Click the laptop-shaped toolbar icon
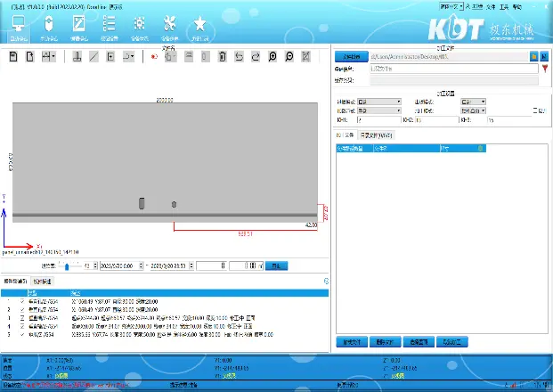 coord(189,56)
